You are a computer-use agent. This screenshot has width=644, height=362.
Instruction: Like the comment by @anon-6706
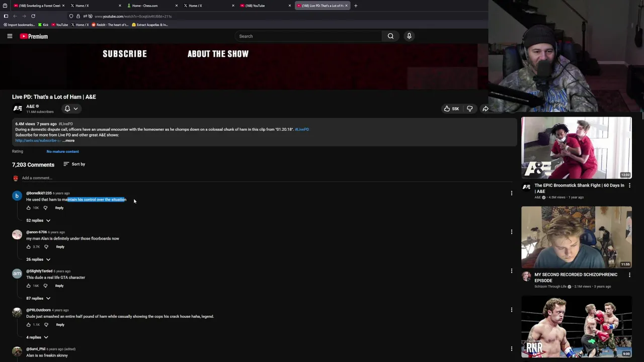pyautogui.click(x=29, y=247)
